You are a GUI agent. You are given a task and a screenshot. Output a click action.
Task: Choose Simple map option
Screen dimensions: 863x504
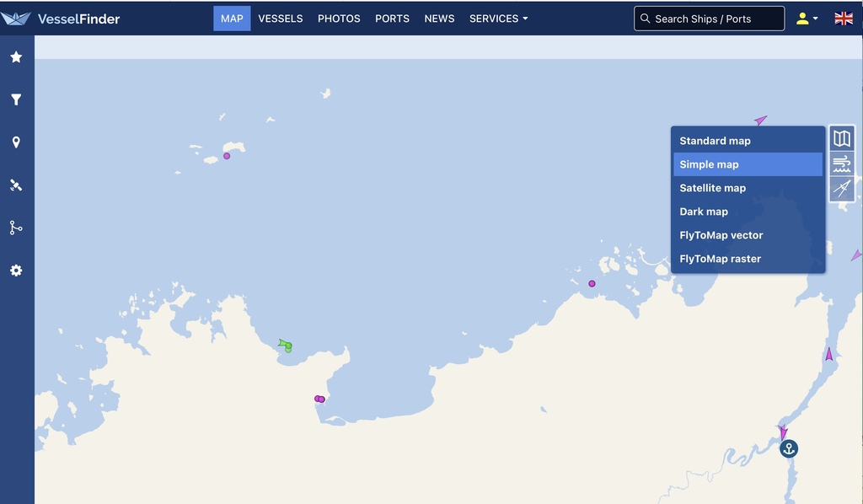coord(748,164)
